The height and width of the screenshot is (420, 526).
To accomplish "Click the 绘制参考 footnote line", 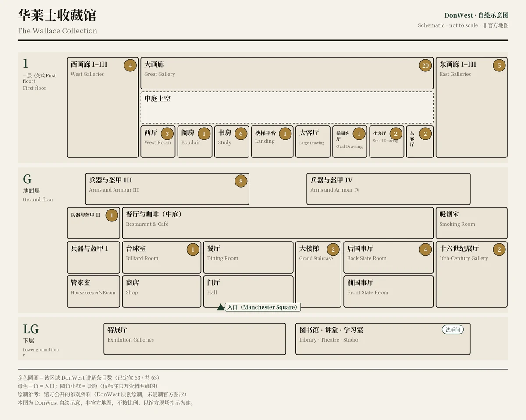I will click(102, 394).
